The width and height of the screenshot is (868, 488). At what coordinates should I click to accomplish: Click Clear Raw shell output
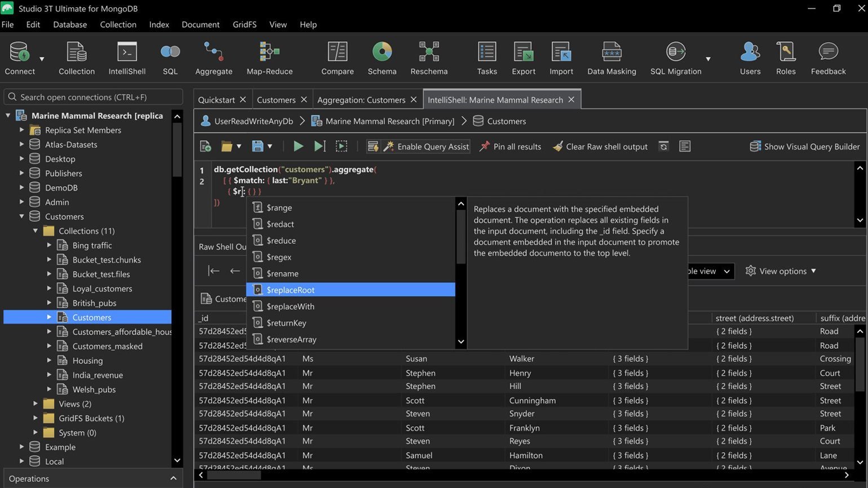coord(600,147)
